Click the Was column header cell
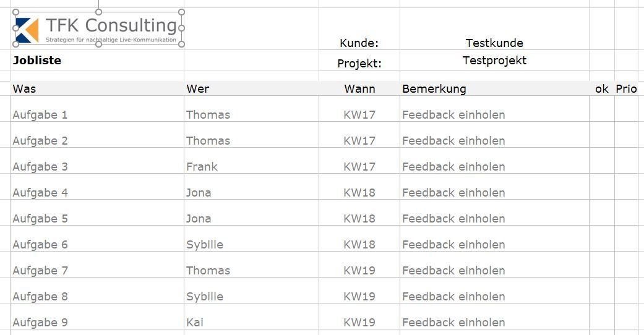Screen dimensions: 644x335 click(97, 88)
